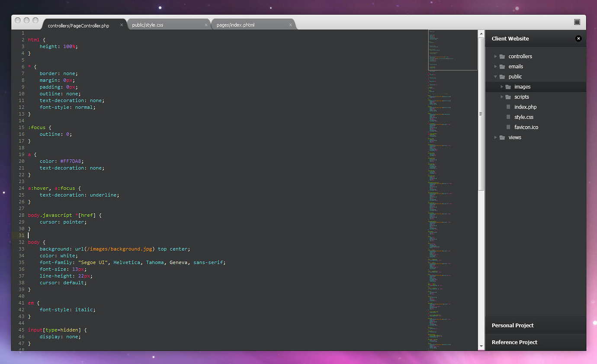Select the style.css file icon
597x364 pixels.
pyautogui.click(x=508, y=117)
